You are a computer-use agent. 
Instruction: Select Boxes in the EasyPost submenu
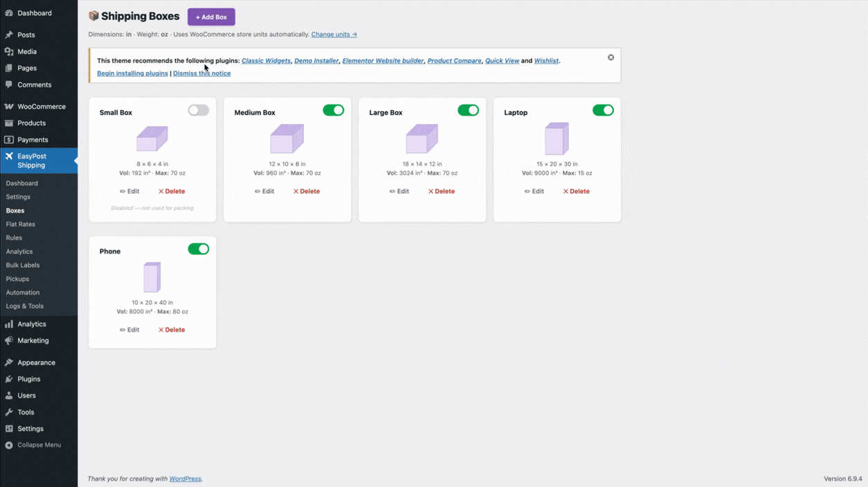coord(15,211)
